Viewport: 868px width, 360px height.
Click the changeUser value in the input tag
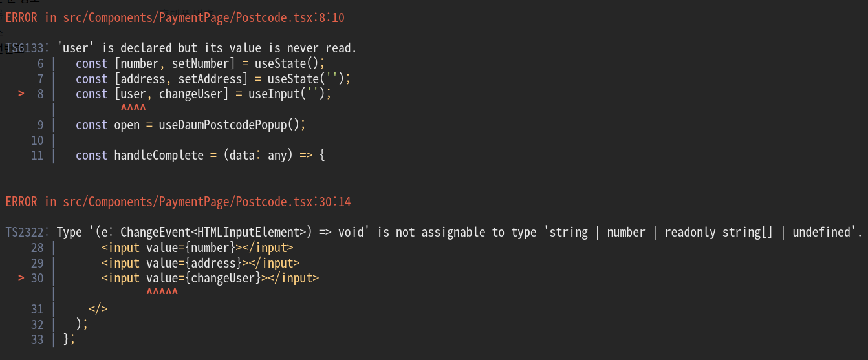(223, 278)
